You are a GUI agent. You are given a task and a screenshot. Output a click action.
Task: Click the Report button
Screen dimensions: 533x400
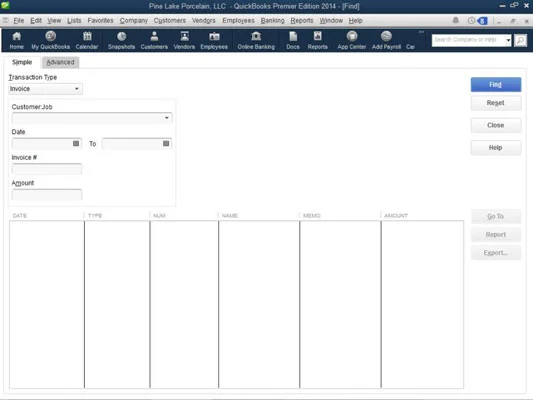496,234
